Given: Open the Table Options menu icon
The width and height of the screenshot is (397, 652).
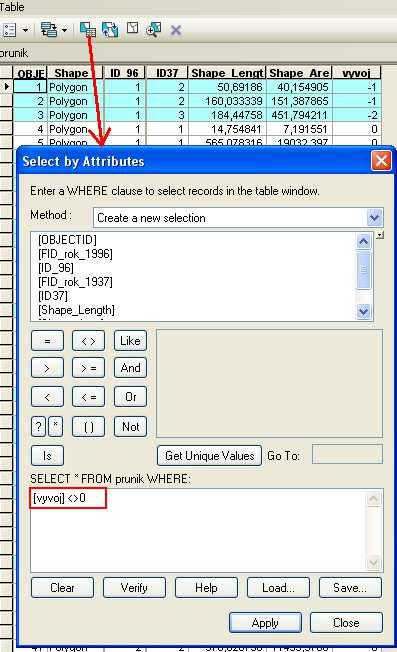Looking at the screenshot, I should pyautogui.click(x=9, y=30).
